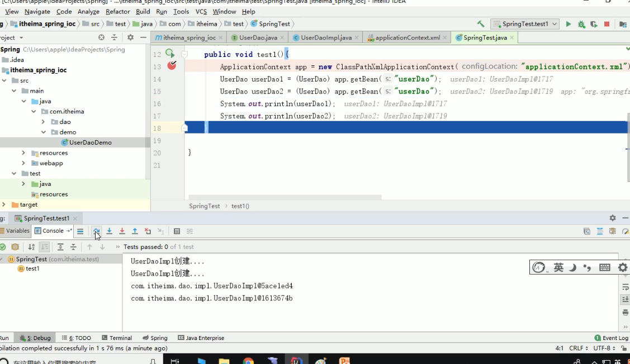
Task: Close the SpringTest.java editor tab
Action: point(512,37)
